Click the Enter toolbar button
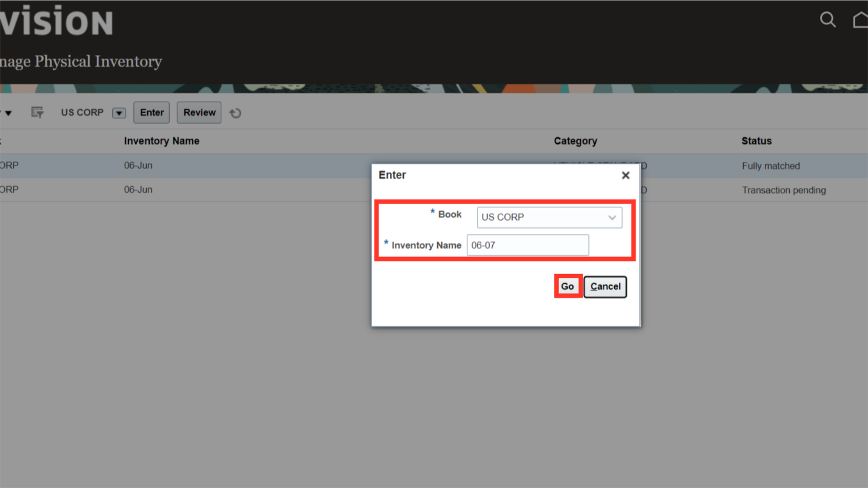Image resolution: width=868 pixels, height=488 pixels. click(152, 112)
